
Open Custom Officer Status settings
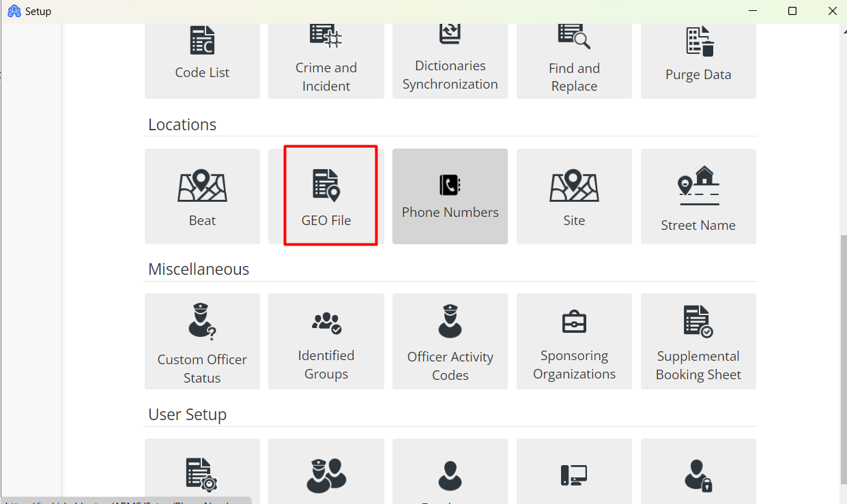pos(202,341)
